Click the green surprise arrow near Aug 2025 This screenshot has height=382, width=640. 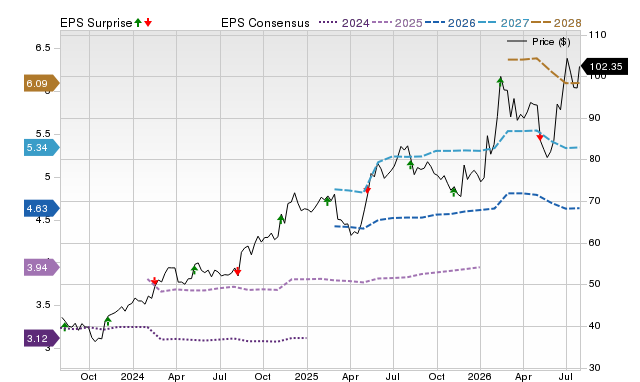tap(411, 164)
